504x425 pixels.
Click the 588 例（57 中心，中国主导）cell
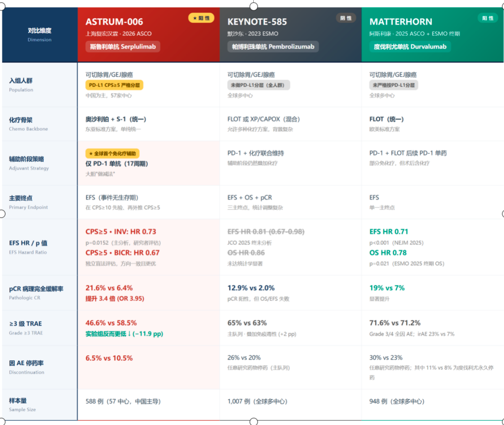[x=123, y=401]
